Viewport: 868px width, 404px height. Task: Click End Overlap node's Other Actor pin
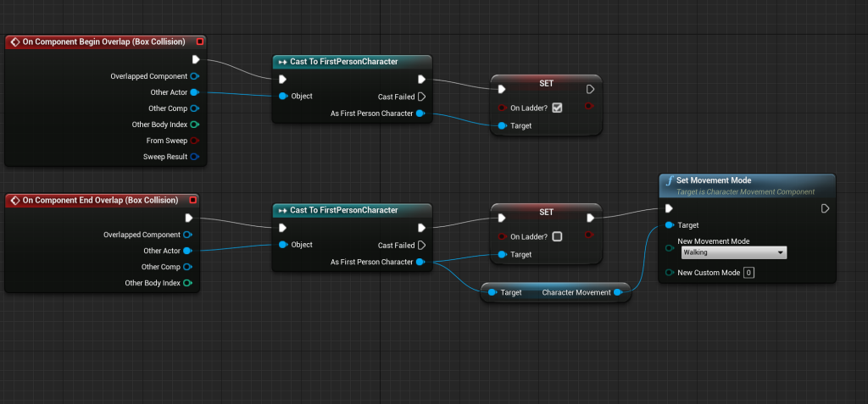click(187, 251)
